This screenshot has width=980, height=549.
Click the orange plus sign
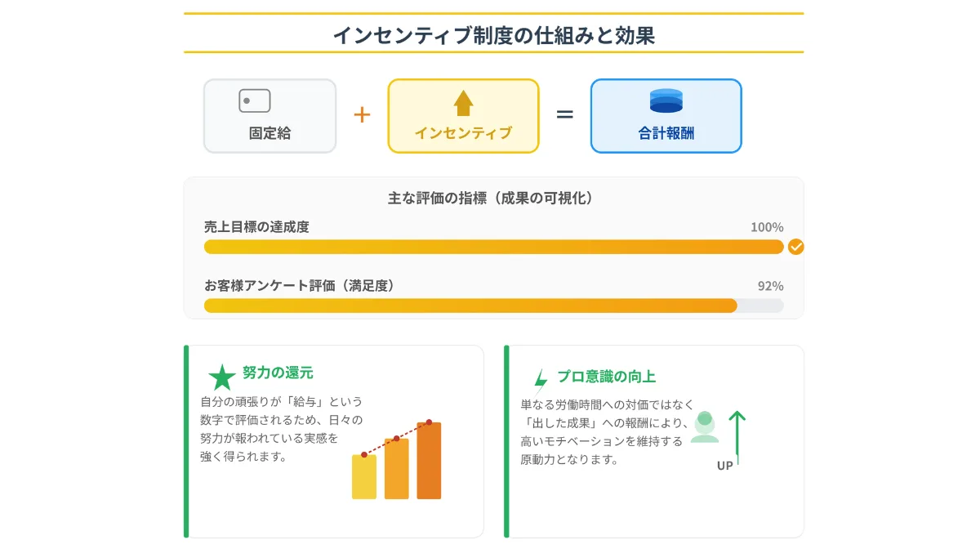point(362,114)
